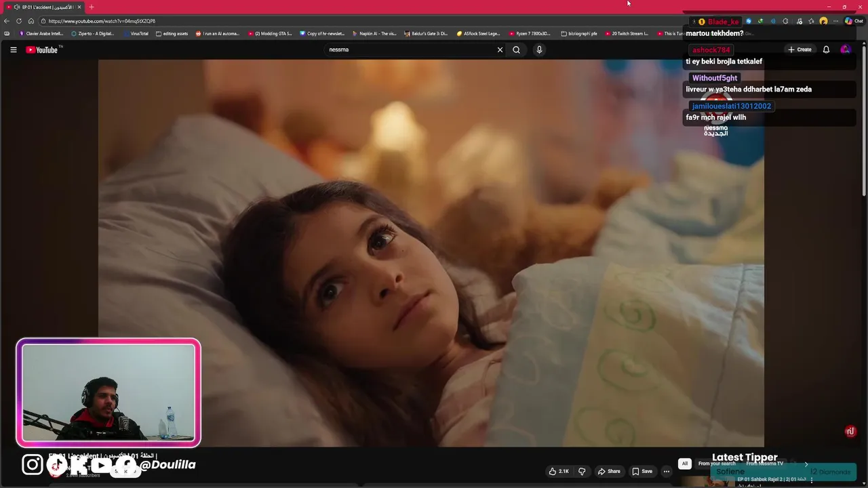The image size is (868, 488).
Task: Open the Copy of hr-newslet... bookmark
Action: point(323,33)
